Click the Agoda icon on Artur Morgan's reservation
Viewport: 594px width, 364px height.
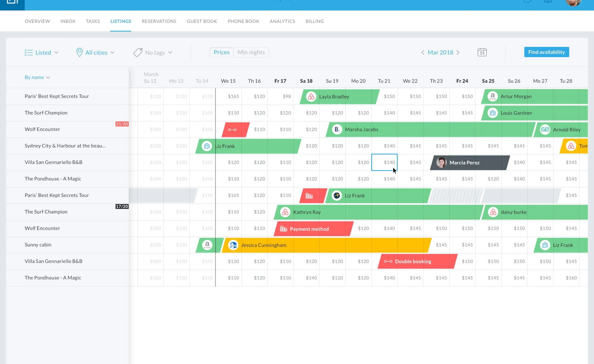492,96
